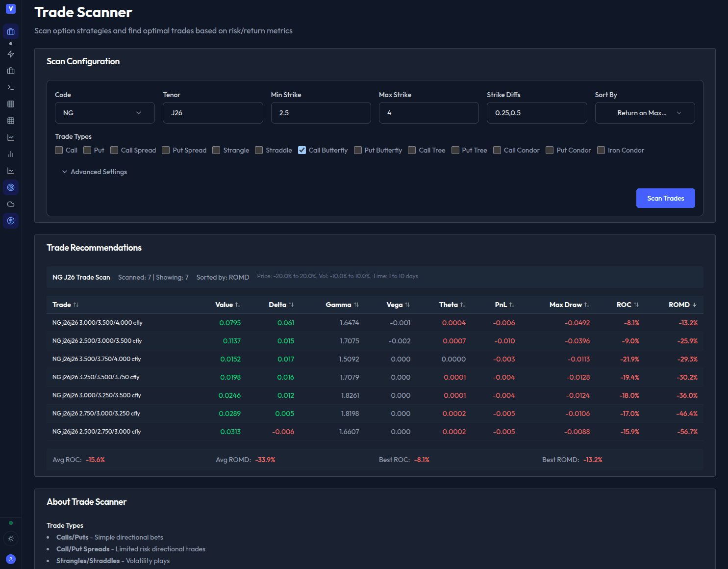Open the cloud icon in the sidebar
728x569 pixels.
pos(11,204)
